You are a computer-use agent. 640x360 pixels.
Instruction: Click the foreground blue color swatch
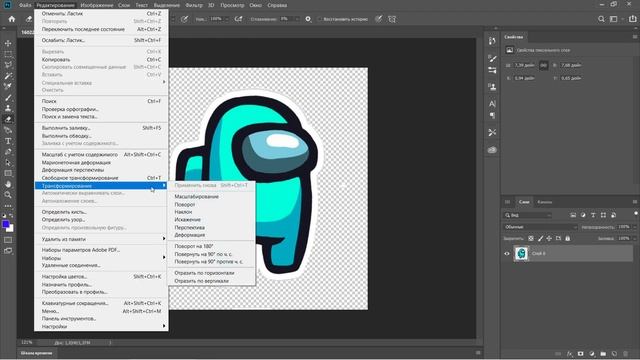[x=5, y=224]
